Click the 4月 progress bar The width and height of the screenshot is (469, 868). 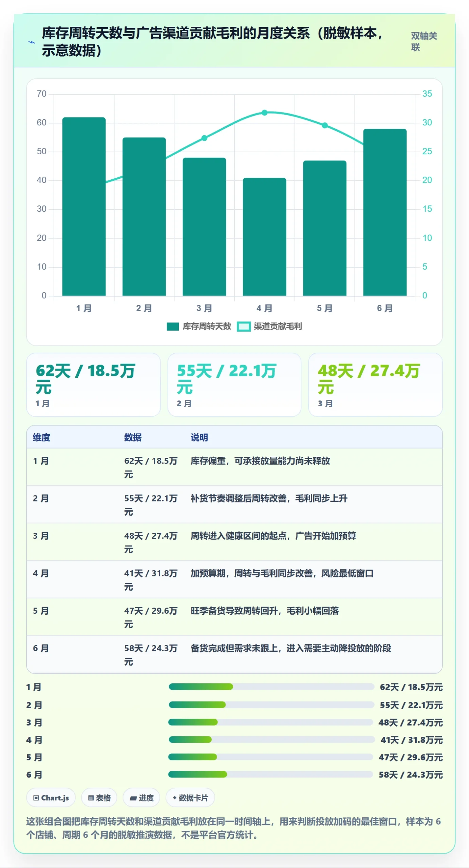[x=272, y=739]
